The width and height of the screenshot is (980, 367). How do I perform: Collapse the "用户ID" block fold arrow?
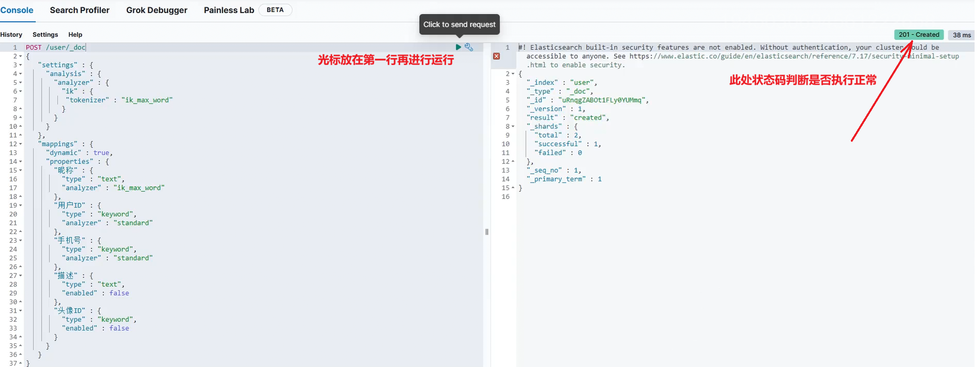click(x=20, y=205)
